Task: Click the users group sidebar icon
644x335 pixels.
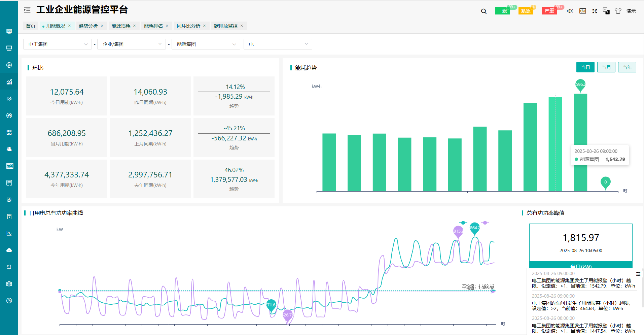Action: click(9, 149)
